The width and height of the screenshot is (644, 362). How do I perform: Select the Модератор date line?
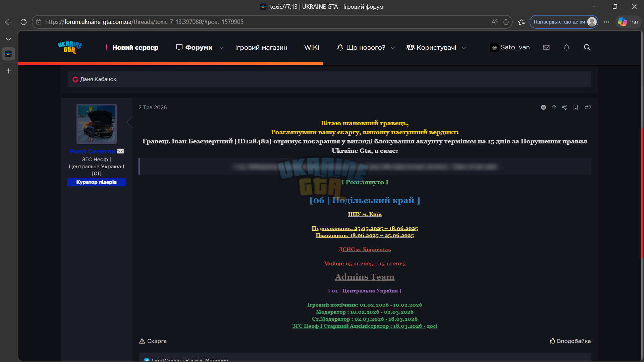(365, 312)
